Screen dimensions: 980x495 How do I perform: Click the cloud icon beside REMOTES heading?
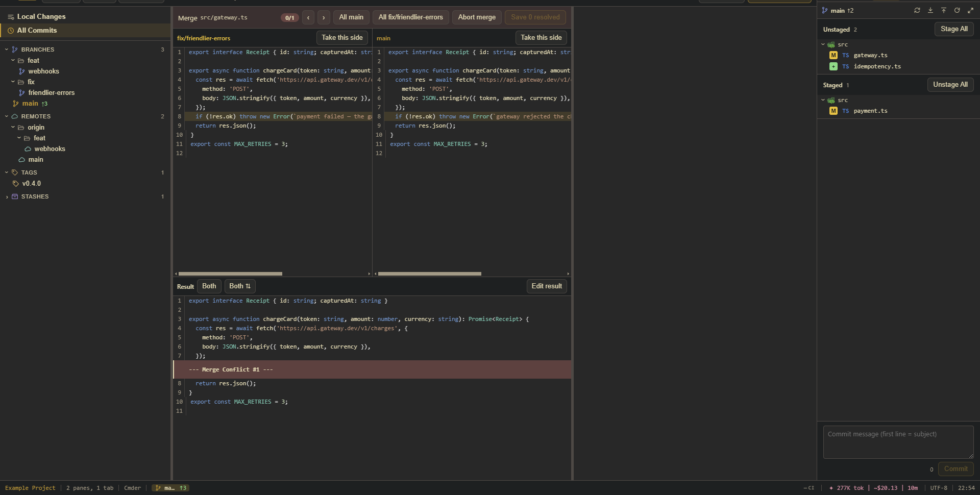tap(15, 116)
